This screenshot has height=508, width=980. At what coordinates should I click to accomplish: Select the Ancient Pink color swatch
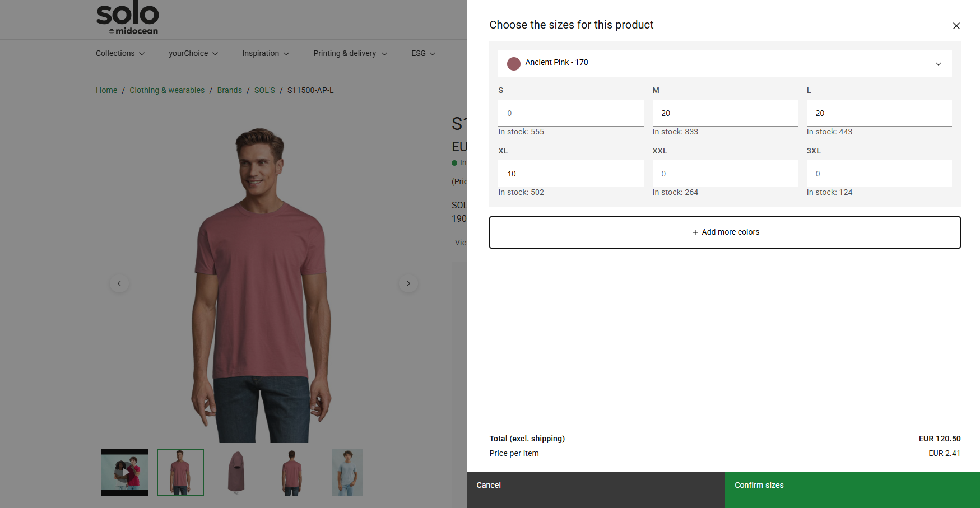click(x=513, y=63)
